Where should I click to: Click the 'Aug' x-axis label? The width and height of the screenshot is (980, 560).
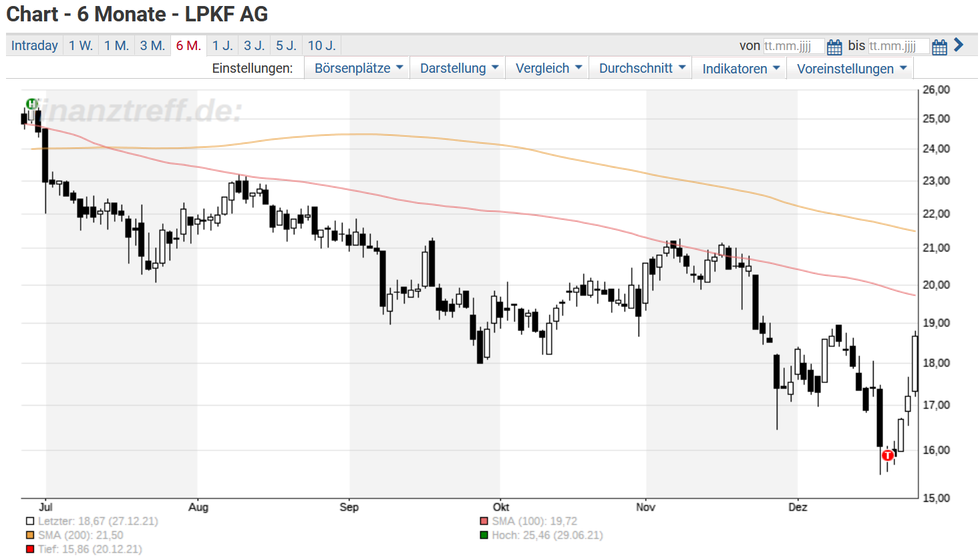[198, 507]
